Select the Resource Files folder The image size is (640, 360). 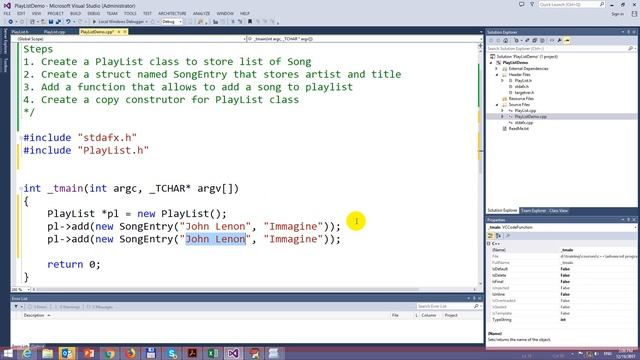521,99
